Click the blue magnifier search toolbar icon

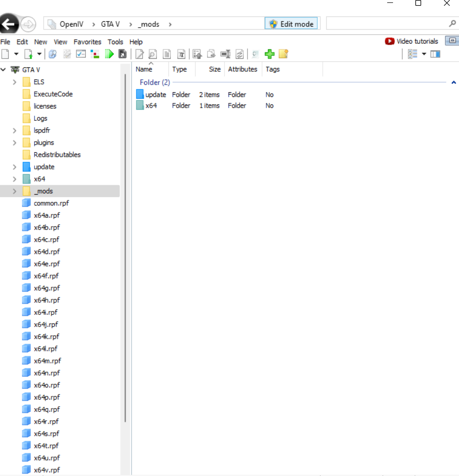point(52,54)
